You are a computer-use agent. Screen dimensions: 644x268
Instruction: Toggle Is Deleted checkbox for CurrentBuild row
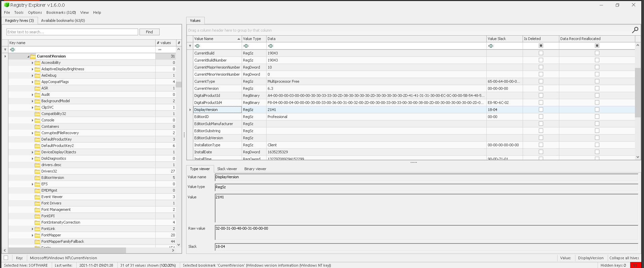[x=541, y=53]
